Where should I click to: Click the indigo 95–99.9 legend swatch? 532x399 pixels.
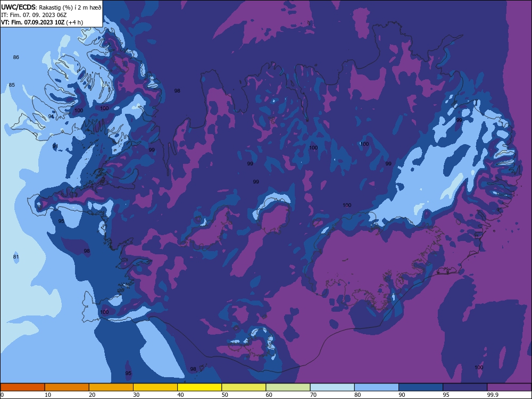coord(465,387)
